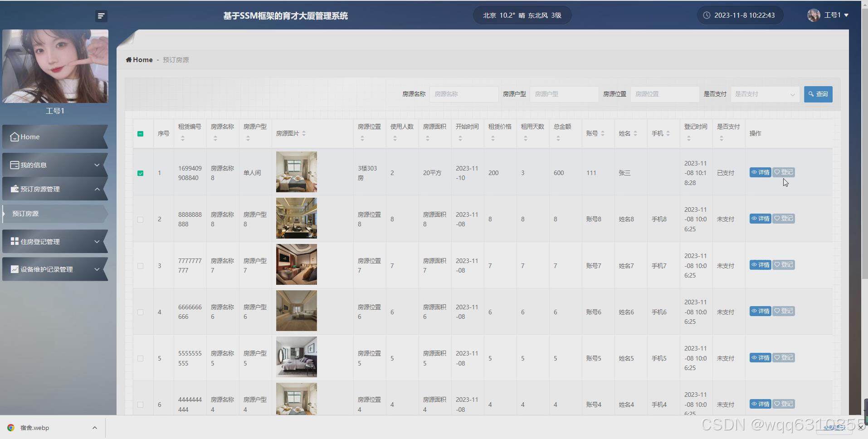Open 详情 for 姓名6 row
Screen dimensions: 868x439
(760, 311)
